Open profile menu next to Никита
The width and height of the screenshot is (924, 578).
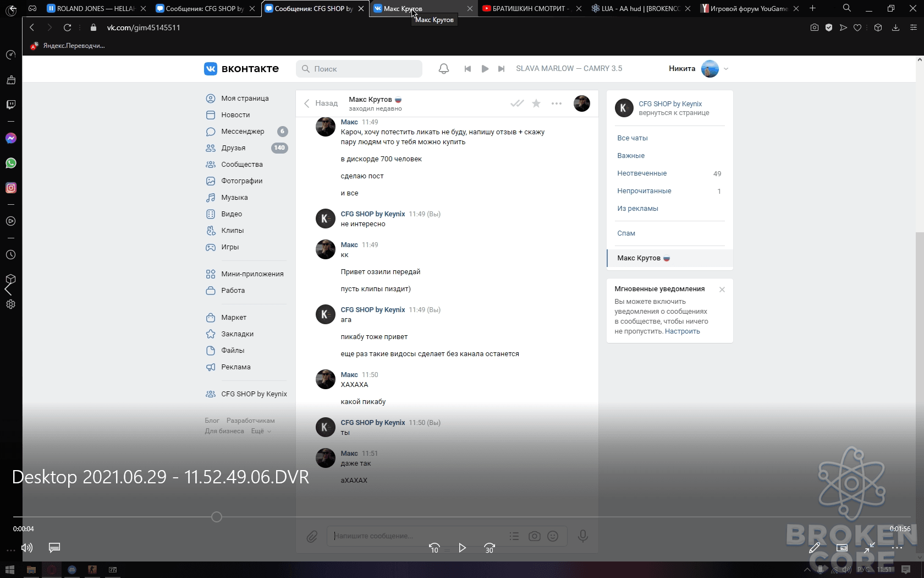coord(726,69)
